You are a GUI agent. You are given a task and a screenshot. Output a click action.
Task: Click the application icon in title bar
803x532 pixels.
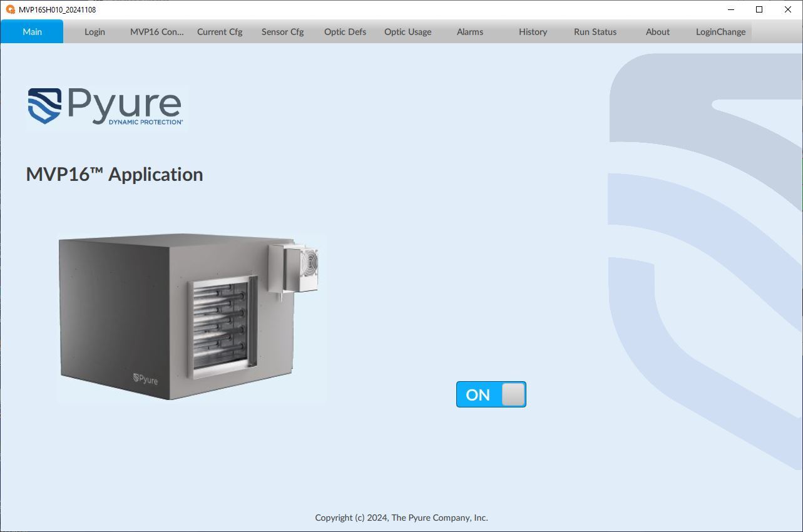[10, 9]
